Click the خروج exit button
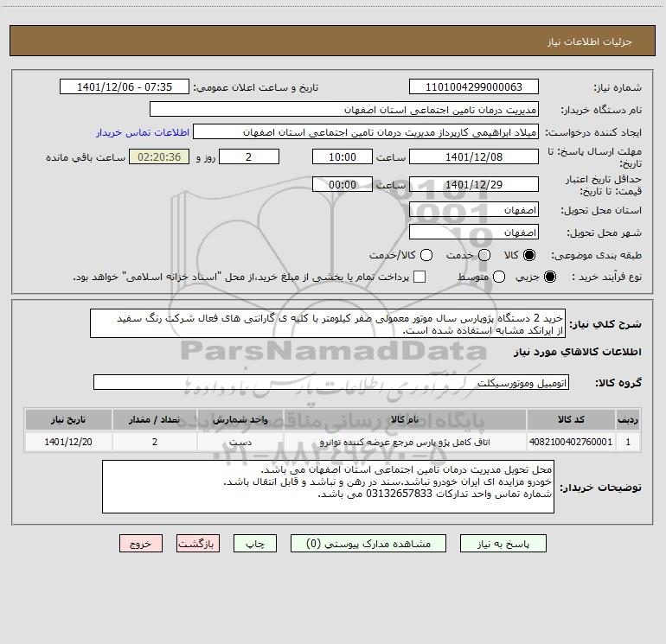 (141, 544)
